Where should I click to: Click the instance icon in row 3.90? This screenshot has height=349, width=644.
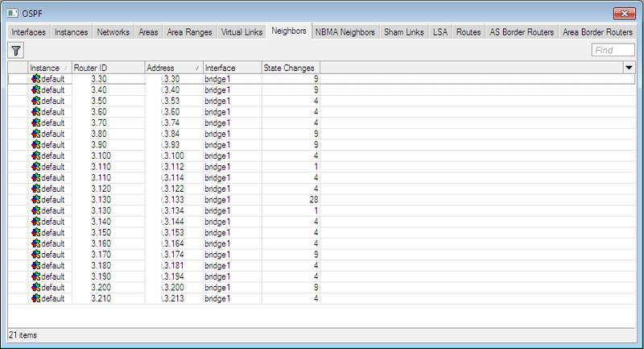[36, 145]
